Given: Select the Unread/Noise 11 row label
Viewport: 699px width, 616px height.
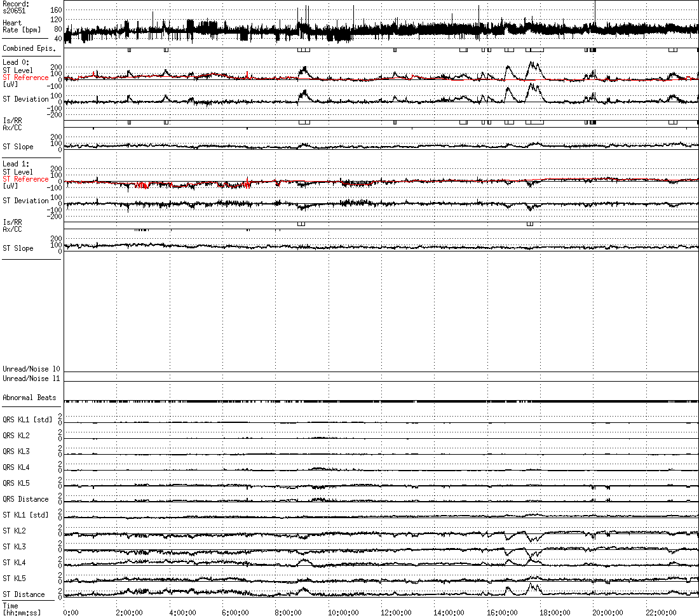Looking at the screenshot, I should pos(31,378).
